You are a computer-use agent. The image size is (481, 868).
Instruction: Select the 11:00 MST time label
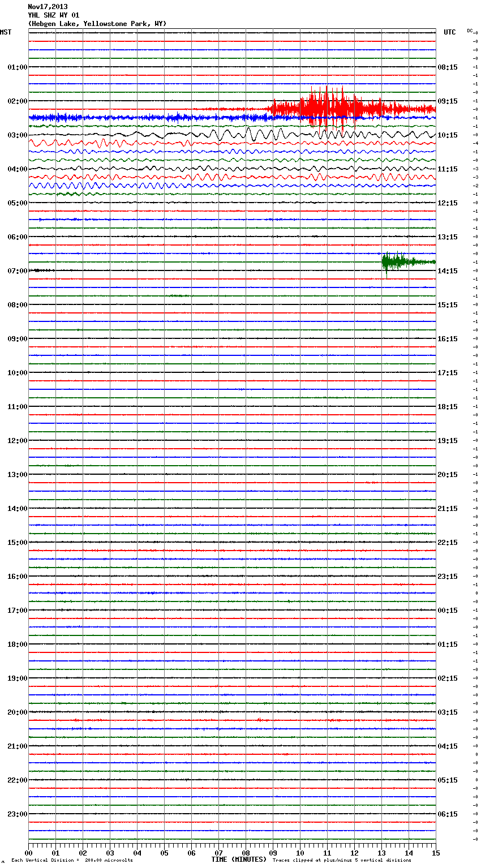[x=18, y=407]
